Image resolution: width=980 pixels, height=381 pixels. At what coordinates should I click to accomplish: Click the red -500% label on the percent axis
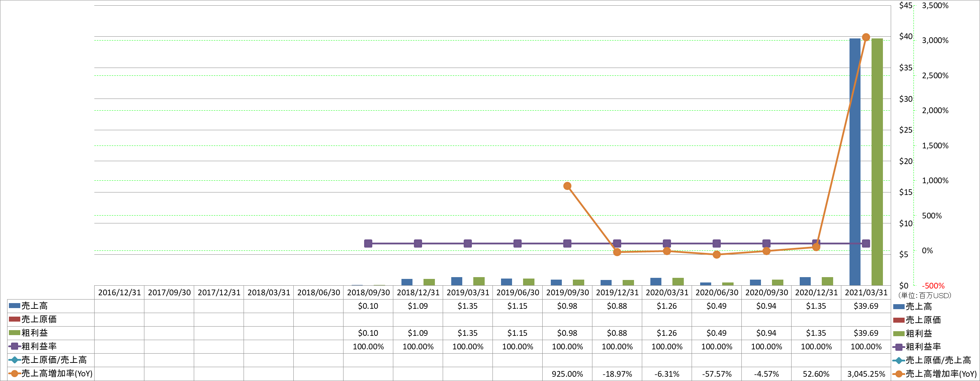[x=933, y=285]
